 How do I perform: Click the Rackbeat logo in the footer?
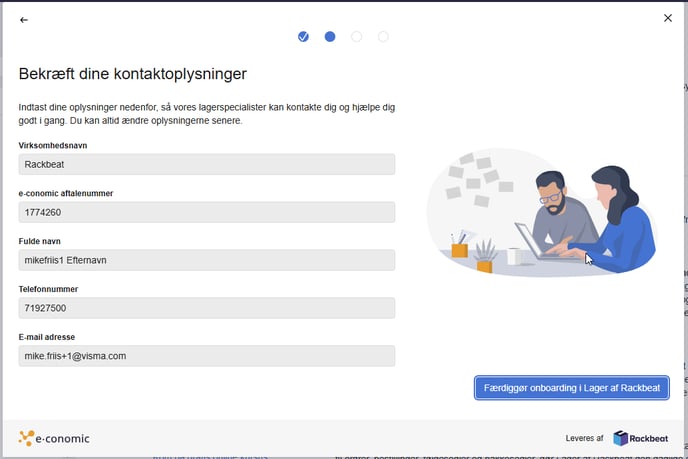tap(640, 438)
